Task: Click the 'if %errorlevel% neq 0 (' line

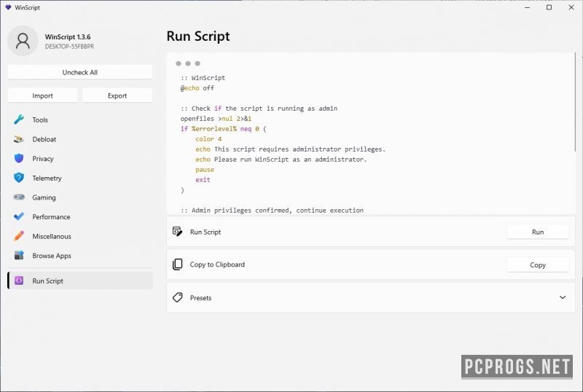Action: point(224,129)
